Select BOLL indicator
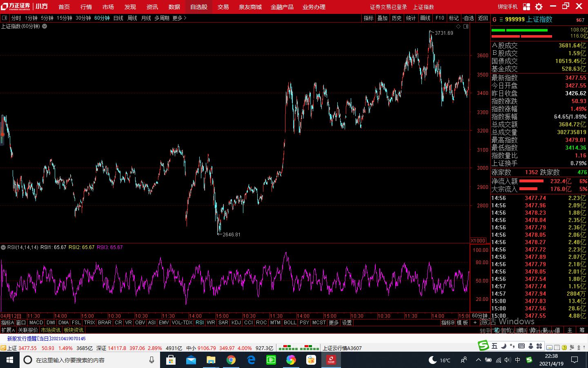588x368 pixels. pyautogui.click(x=290, y=323)
